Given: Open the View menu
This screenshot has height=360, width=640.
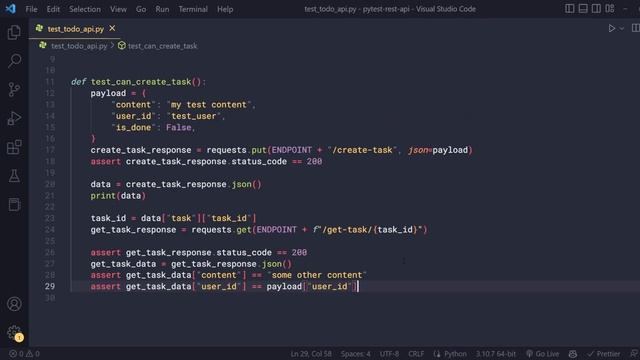Looking at the screenshot, I should [118, 9].
